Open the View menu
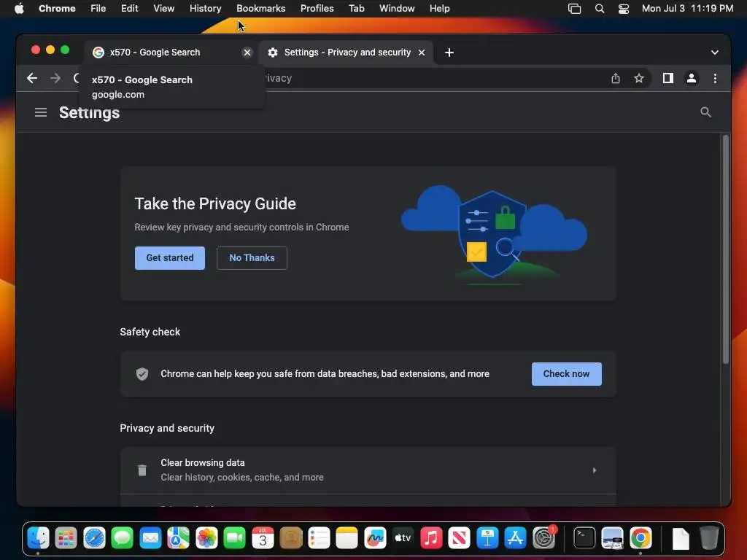The height and width of the screenshot is (560, 747). coord(164,9)
